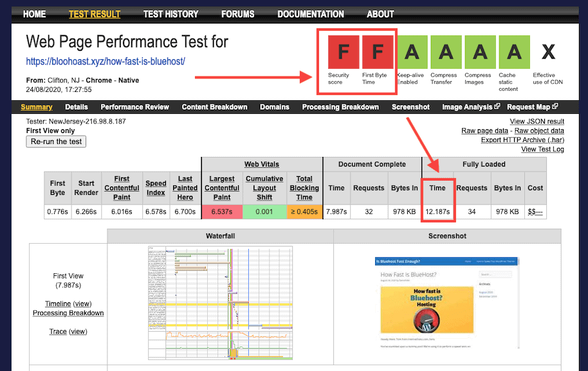Click the Tester: NewJersey-216.98.8.187 text
Screen dimensions: 588x371
coord(76,122)
